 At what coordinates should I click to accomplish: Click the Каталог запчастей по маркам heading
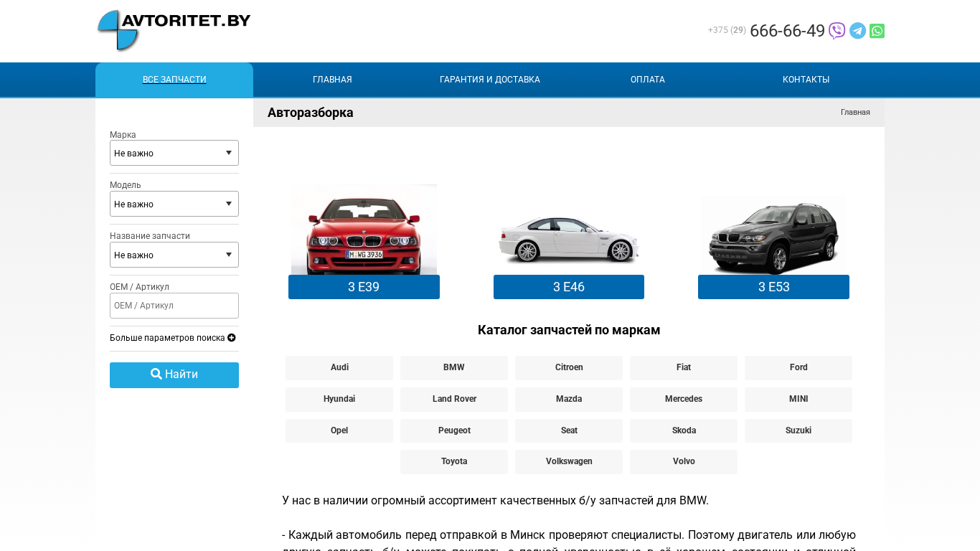[x=569, y=330]
